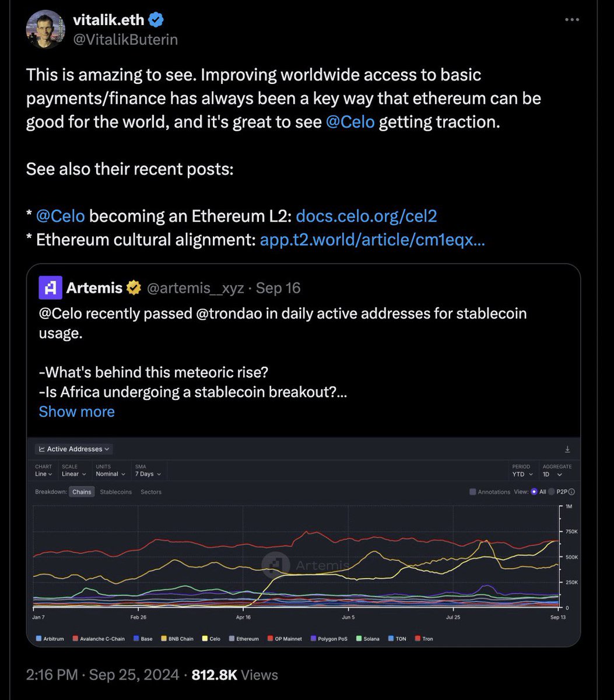The height and width of the screenshot is (700, 614).
Task: Open the Active Addresses metric dropdown
Action: 73,449
